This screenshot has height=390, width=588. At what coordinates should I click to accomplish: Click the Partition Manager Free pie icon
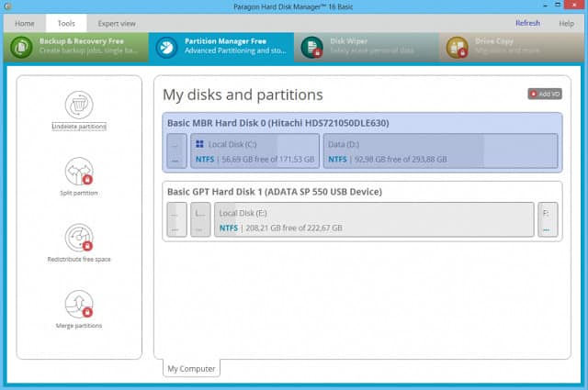tap(166, 47)
